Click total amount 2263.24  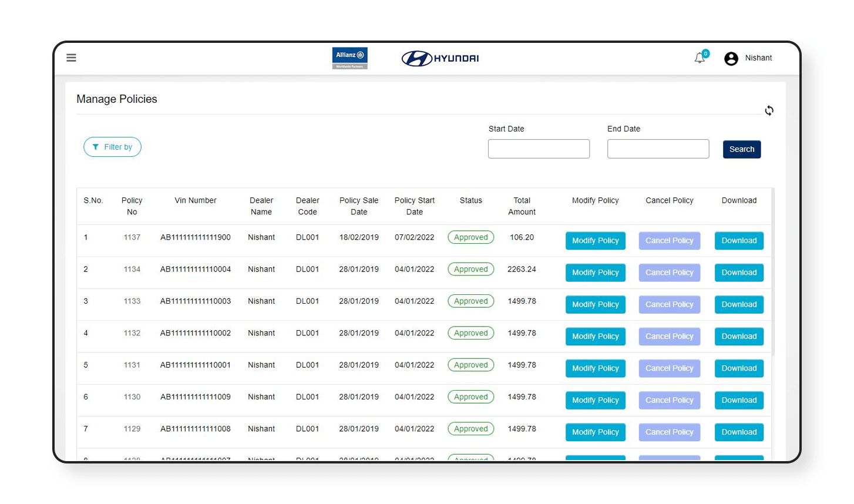pos(522,269)
